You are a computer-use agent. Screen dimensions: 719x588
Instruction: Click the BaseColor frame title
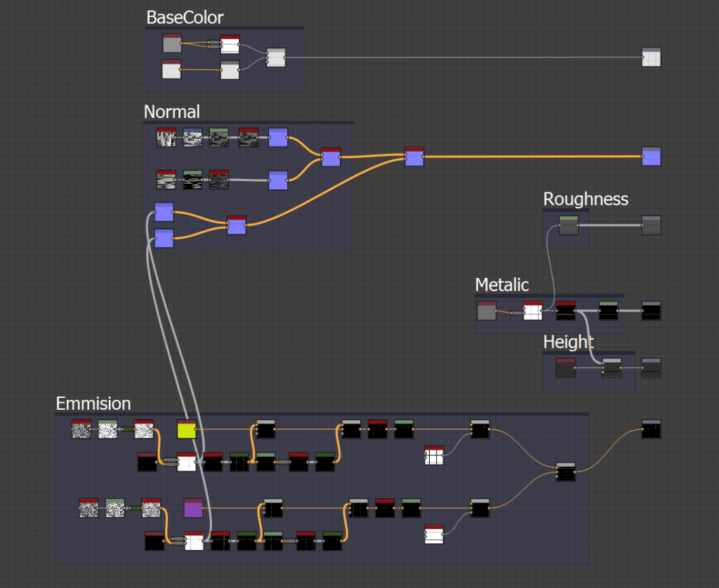(185, 18)
